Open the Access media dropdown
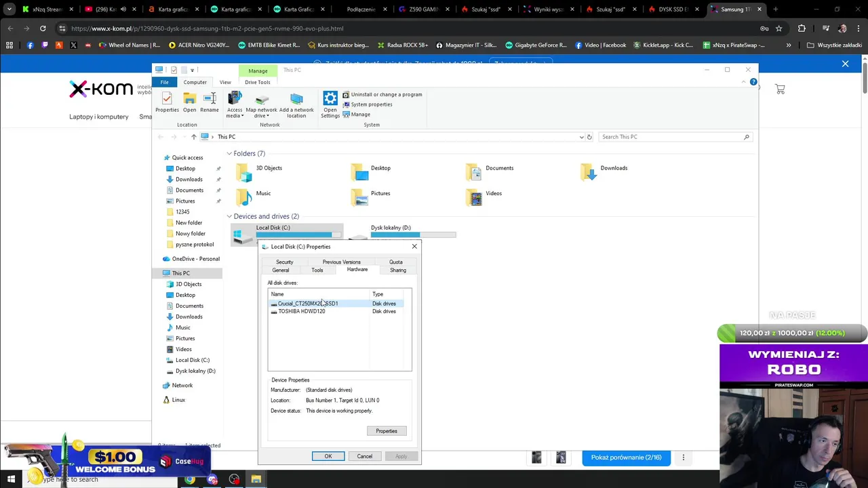868x488 pixels. (x=235, y=104)
